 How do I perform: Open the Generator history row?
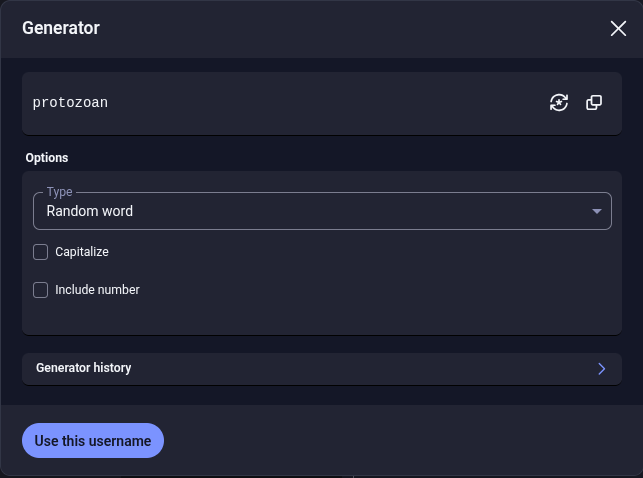pos(300,368)
